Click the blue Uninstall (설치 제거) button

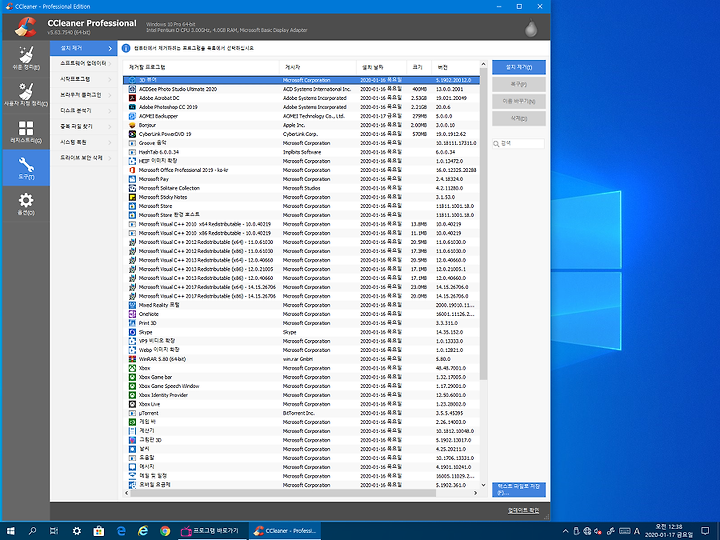[519, 67]
